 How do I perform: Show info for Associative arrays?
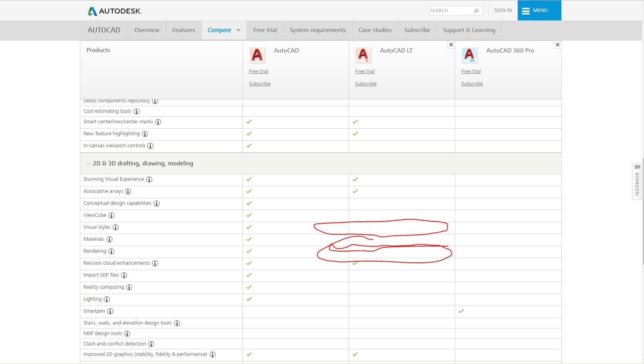(x=128, y=191)
